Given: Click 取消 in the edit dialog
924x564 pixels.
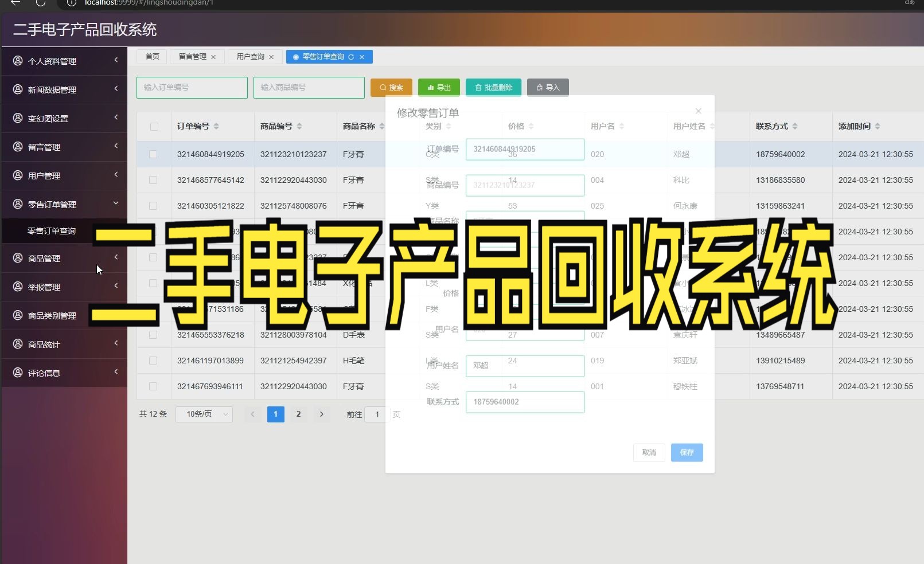Looking at the screenshot, I should coord(649,452).
